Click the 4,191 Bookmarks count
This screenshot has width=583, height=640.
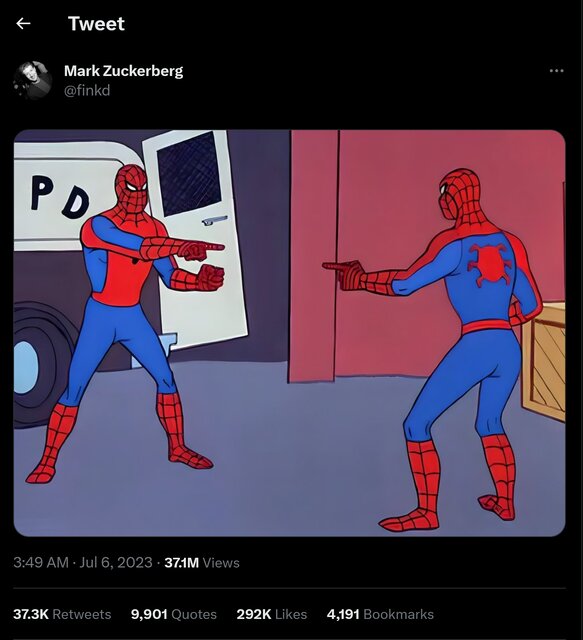[380, 614]
